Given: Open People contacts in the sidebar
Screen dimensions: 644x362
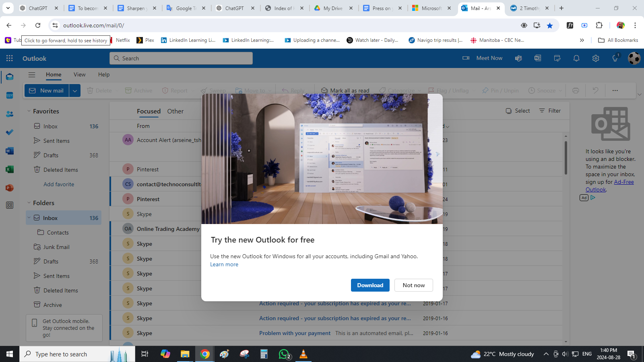Looking at the screenshot, I should 10,114.
